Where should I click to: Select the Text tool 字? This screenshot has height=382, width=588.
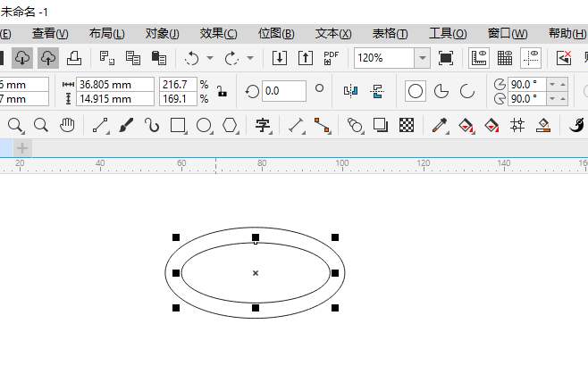(x=264, y=126)
